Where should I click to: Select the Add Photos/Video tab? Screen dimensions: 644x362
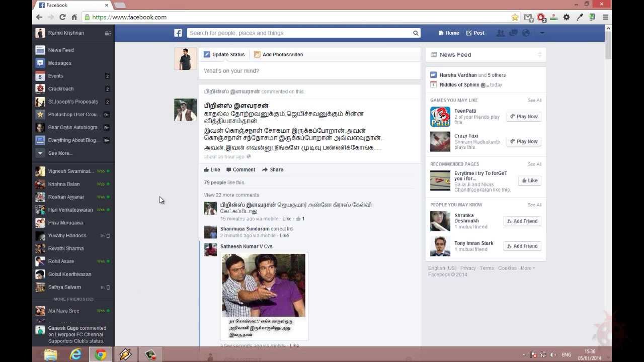pyautogui.click(x=278, y=54)
